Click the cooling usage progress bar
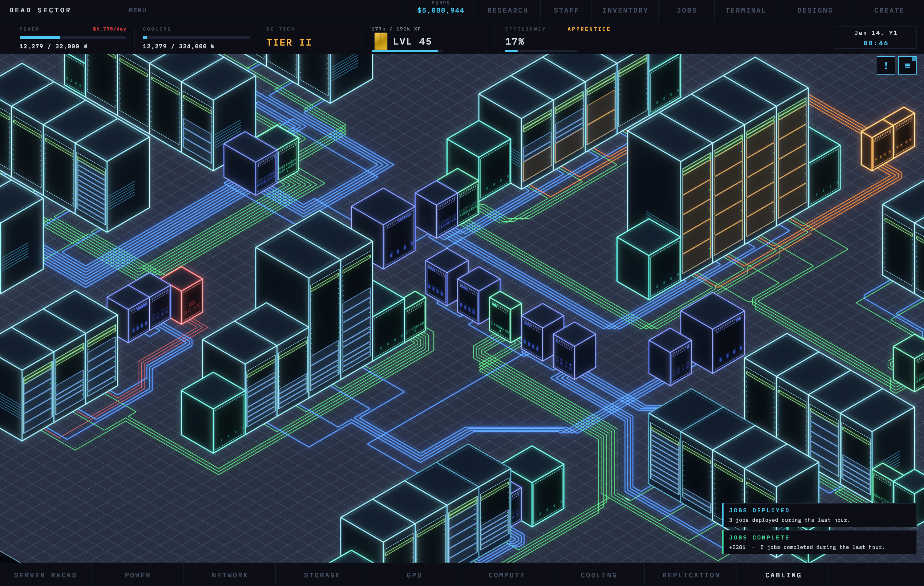This screenshot has height=586, width=924. [x=196, y=38]
